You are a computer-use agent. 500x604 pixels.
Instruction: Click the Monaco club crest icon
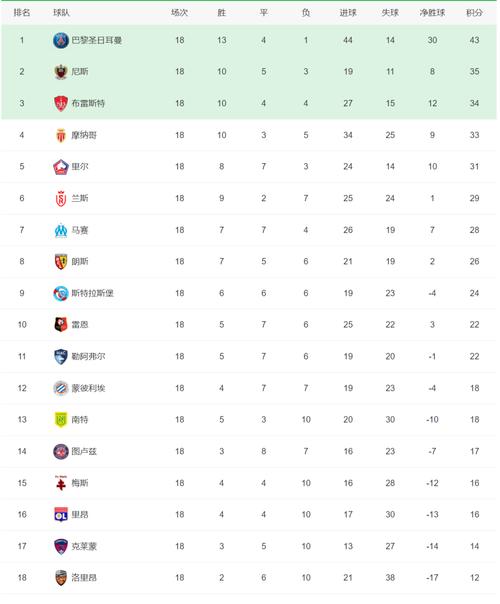[x=60, y=135]
